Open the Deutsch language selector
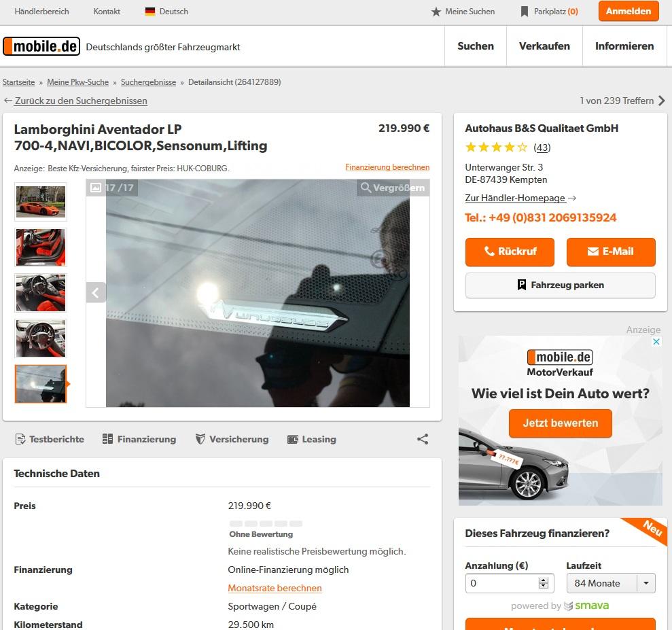The height and width of the screenshot is (630, 672). (x=166, y=12)
